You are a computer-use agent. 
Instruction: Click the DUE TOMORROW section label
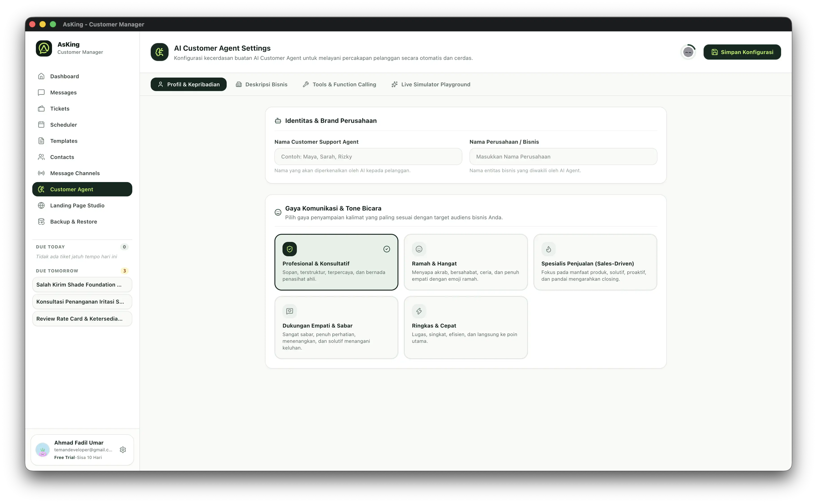click(57, 271)
